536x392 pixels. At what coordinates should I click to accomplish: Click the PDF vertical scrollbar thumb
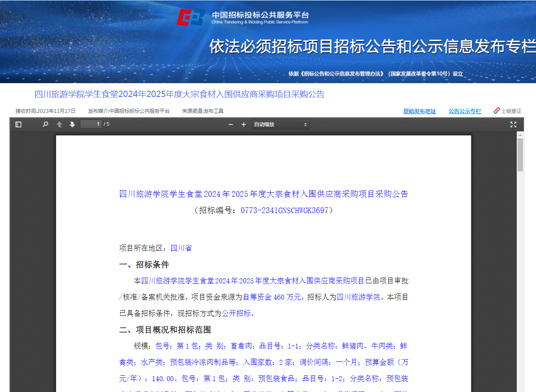click(x=521, y=155)
